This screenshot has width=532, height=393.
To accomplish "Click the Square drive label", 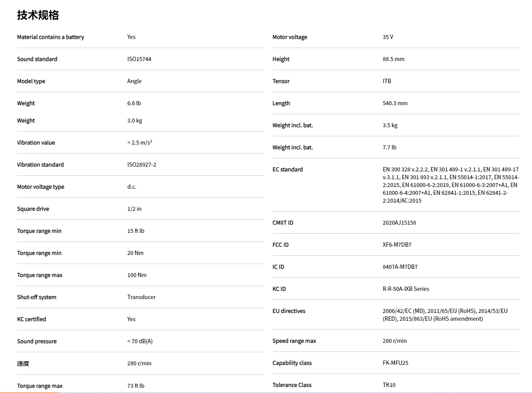I will [x=33, y=209].
